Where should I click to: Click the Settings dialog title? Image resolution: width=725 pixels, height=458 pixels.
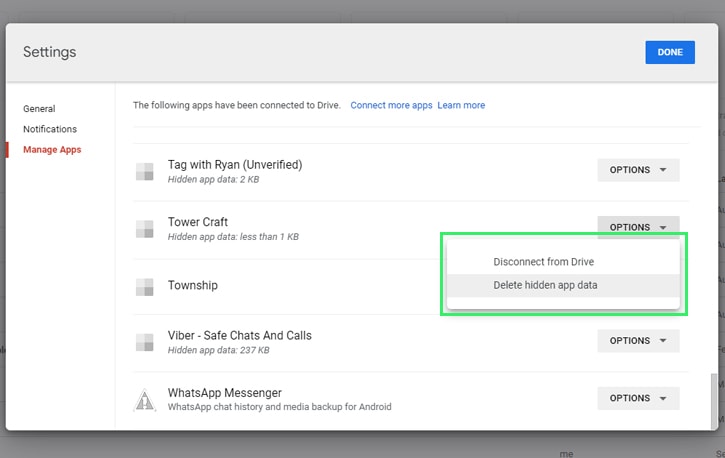[x=50, y=52]
